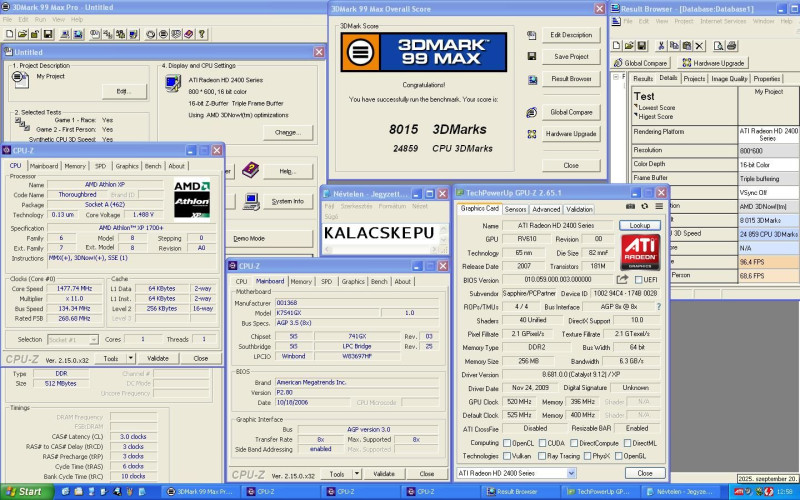Image resolution: width=800 pixels, height=500 pixels.
Task: Click the KALACSKEPU text in Notepad
Action: tap(379, 232)
